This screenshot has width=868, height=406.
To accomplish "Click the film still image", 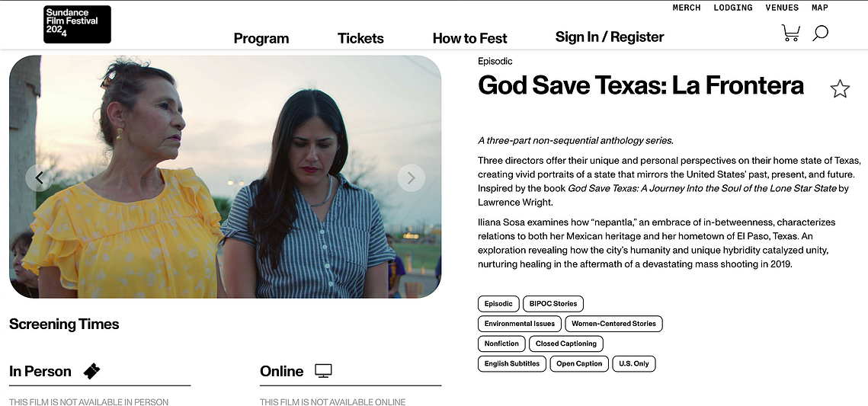I will click(x=226, y=177).
